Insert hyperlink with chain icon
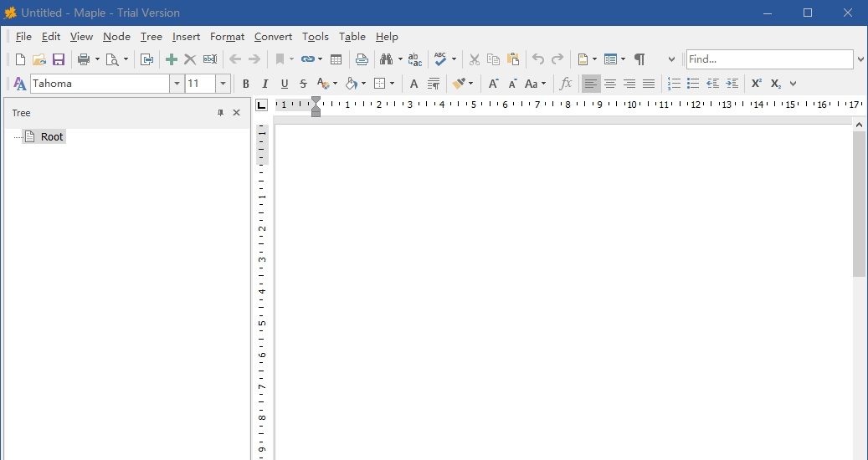This screenshot has height=460, width=868. (308, 59)
